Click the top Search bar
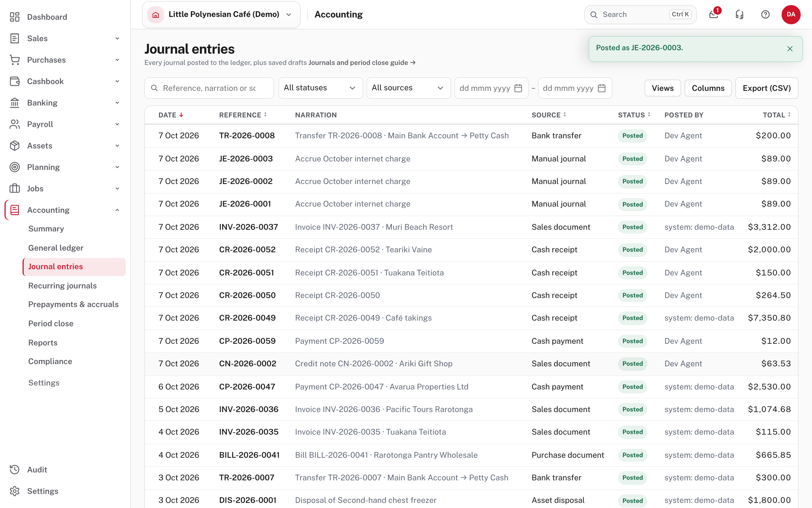The width and height of the screenshot is (812, 508). [640, 14]
